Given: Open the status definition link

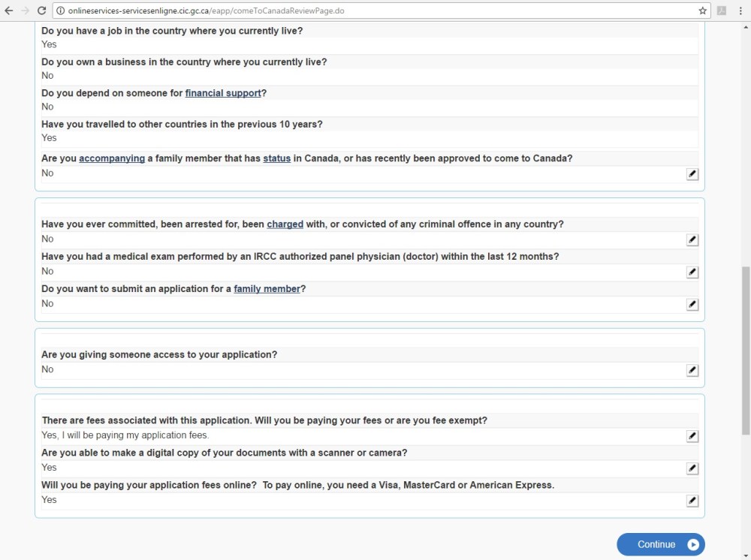Looking at the screenshot, I should tap(276, 158).
